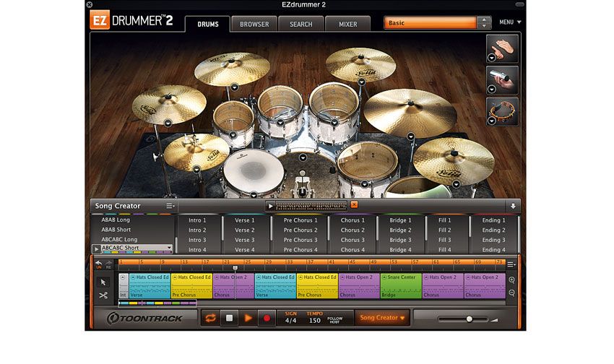Zoom in on the song track
Image resolution: width=614 pixels, height=364 pixels.
pyautogui.click(x=511, y=279)
